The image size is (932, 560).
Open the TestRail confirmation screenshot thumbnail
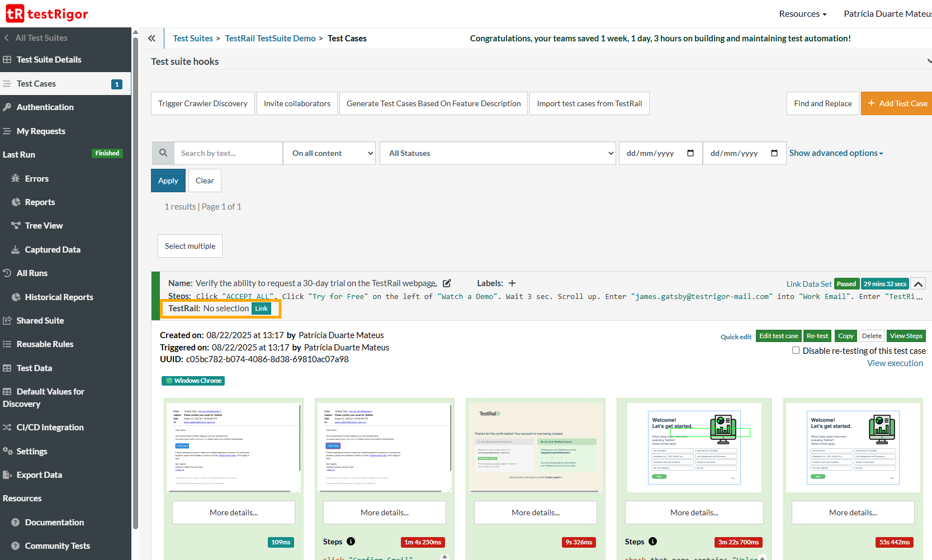[536, 448]
